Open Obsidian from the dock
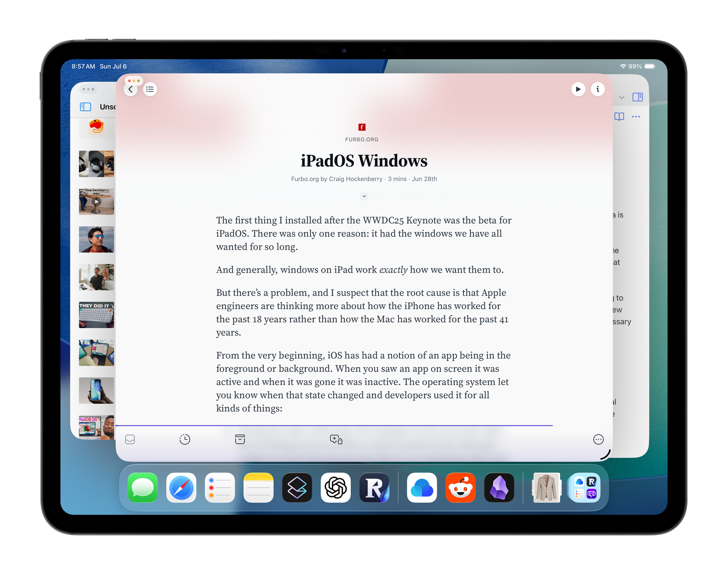Viewport: 728px width, 574px height. click(x=499, y=488)
